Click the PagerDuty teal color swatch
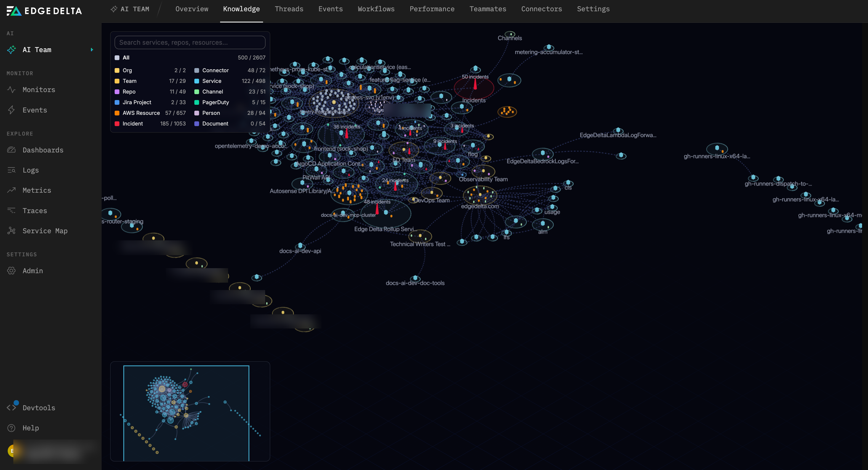 (197, 102)
